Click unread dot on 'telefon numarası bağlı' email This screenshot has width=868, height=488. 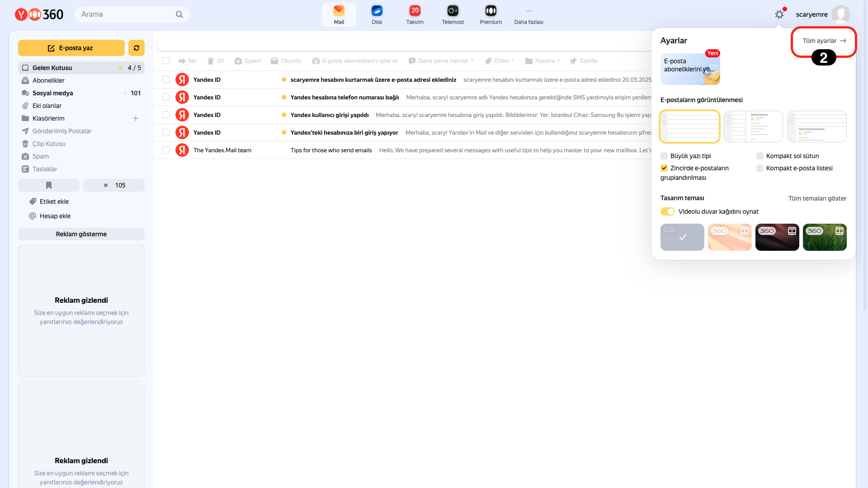284,97
